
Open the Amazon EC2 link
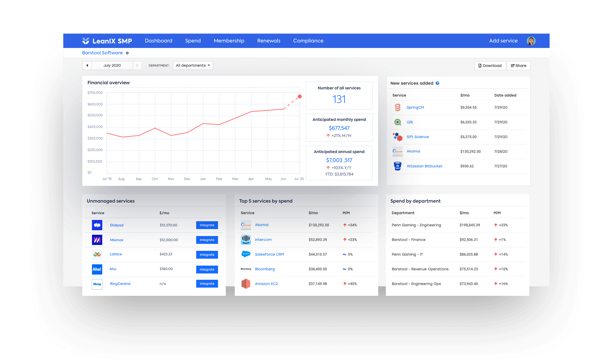tap(266, 284)
